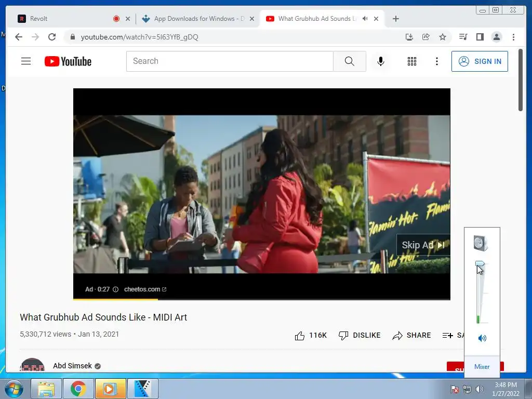The image size is (532, 399).
Task: Search with voice microphone
Action: 381,61
